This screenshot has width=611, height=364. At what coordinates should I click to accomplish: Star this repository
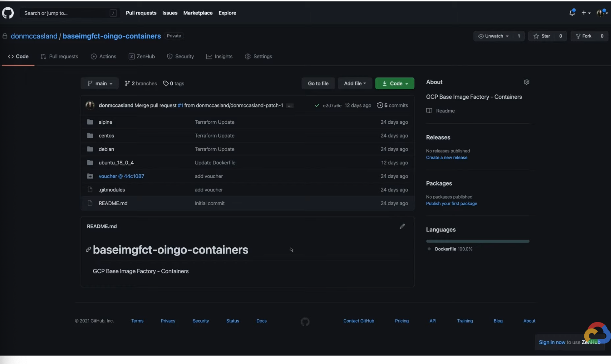tap(542, 36)
